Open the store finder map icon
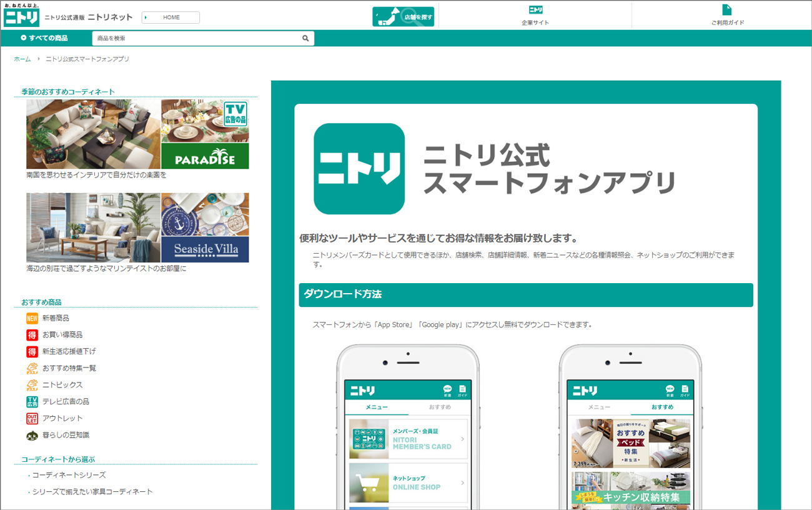Viewport: 812px width, 510px height. pyautogui.click(x=403, y=17)
